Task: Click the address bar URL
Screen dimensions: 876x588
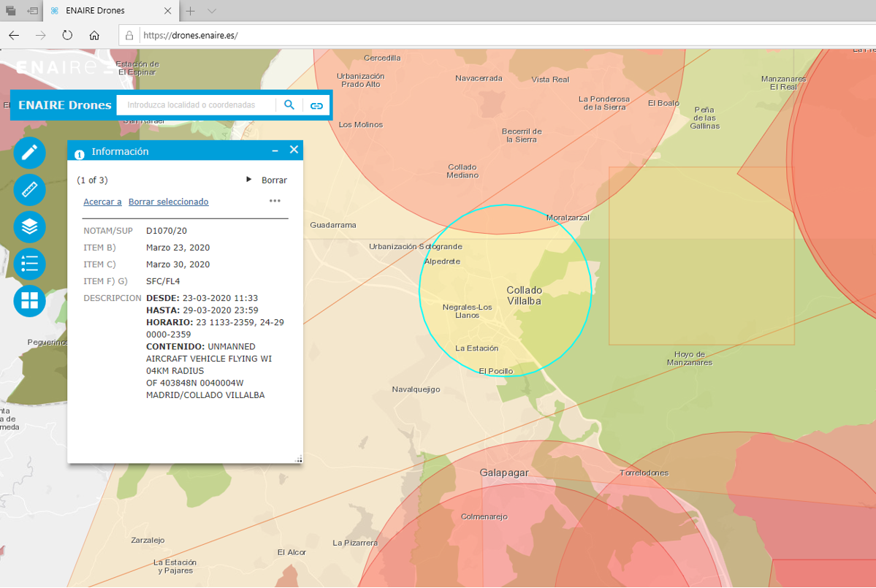Action: pos(191,35)
